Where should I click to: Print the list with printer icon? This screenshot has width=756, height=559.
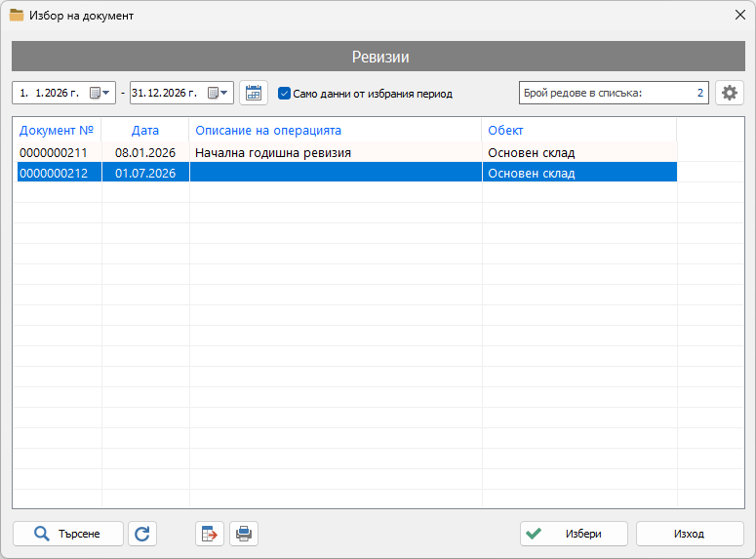[244, 534]
